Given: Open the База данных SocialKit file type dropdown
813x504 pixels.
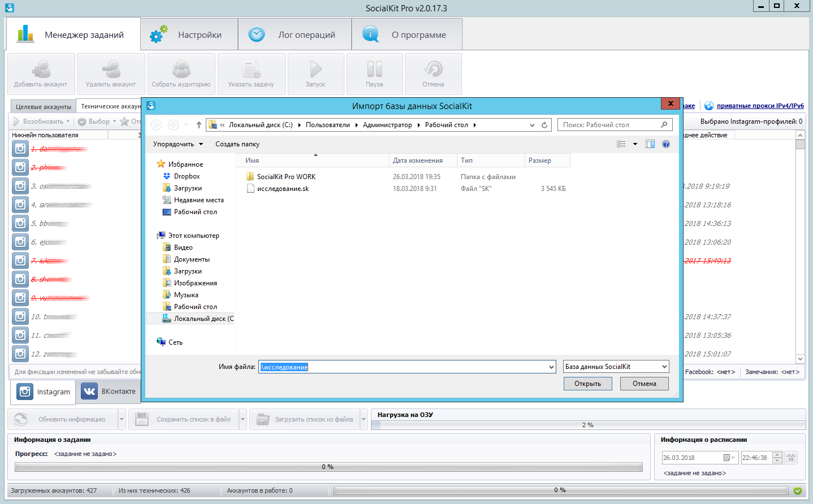Looking at the screenshot, I should click(x=616, y=367).
